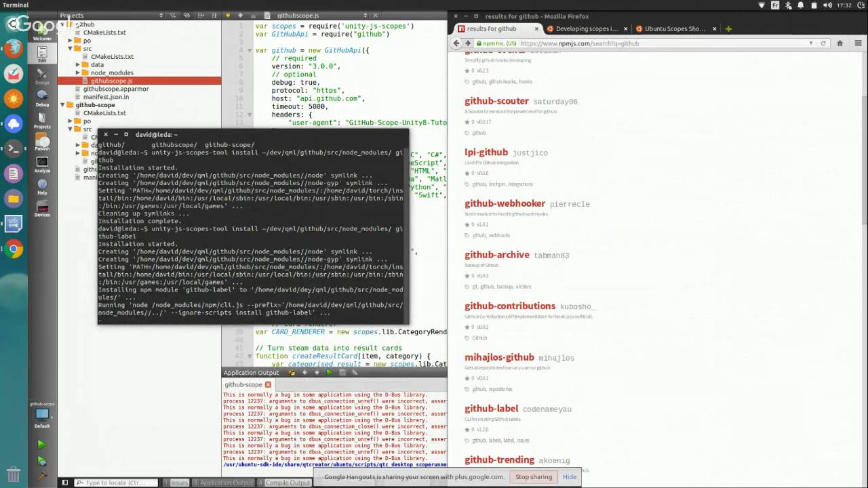Click Stop sharing in Hangouts bar
Image resolution: width=868 pixels, height=488 pixels.
(534, 476)
